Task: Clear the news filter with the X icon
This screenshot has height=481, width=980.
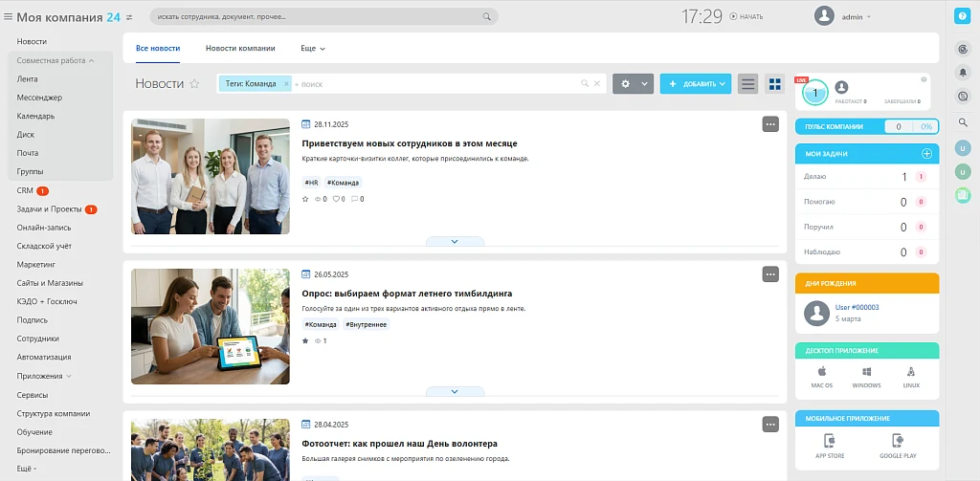Action: 597,83
